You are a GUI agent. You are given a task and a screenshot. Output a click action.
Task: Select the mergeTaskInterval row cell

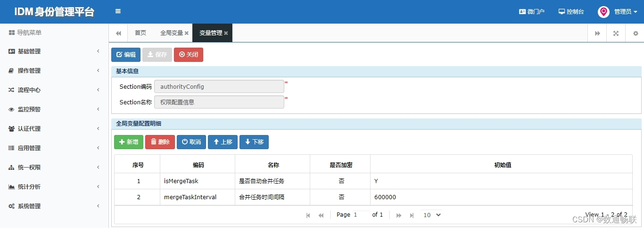[198, 197]
